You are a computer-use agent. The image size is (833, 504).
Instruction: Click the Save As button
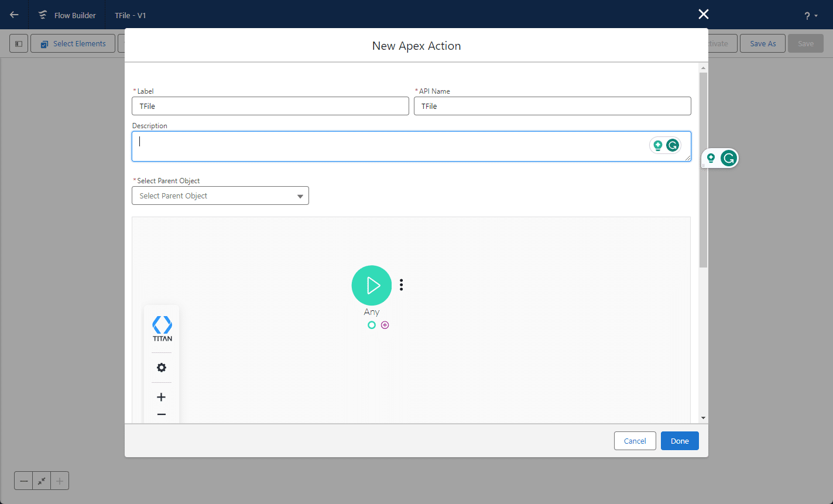[x=762, y=43]
